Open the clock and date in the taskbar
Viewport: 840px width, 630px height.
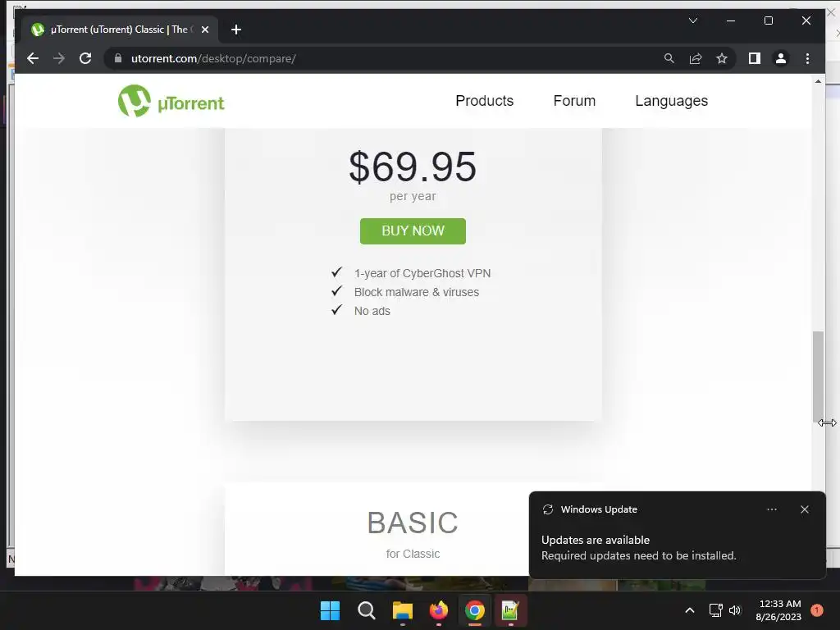[x=778, y=610]
